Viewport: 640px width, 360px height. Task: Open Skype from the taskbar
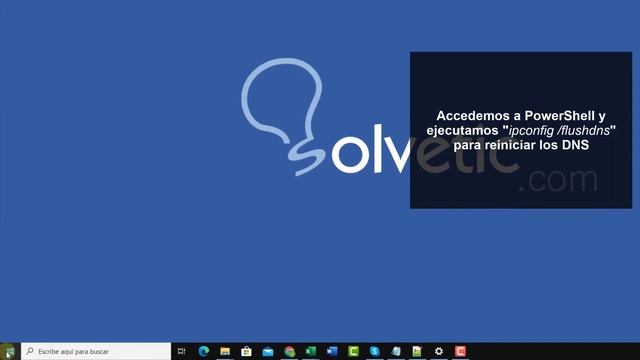click(375, 351)
